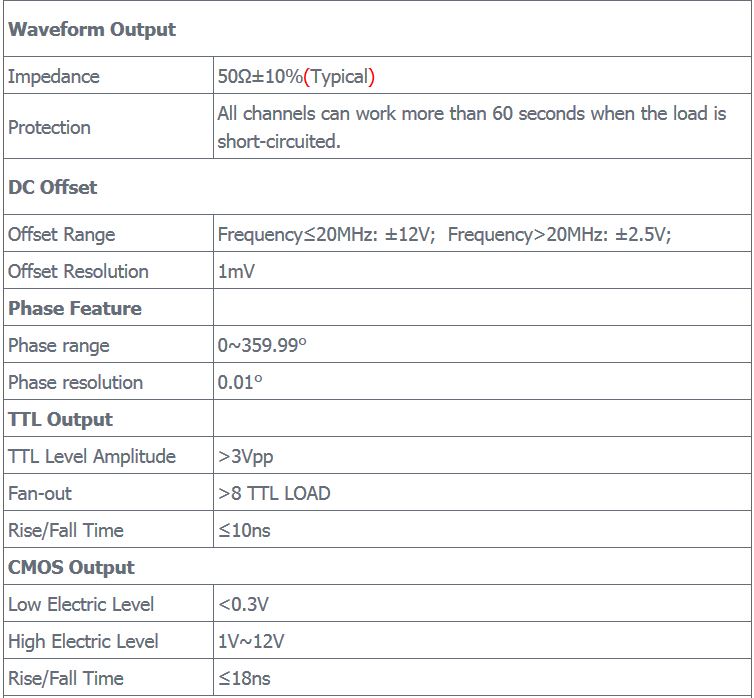Select the 1mV offset resolution value
754x698 pixels.
click(236, 271)
